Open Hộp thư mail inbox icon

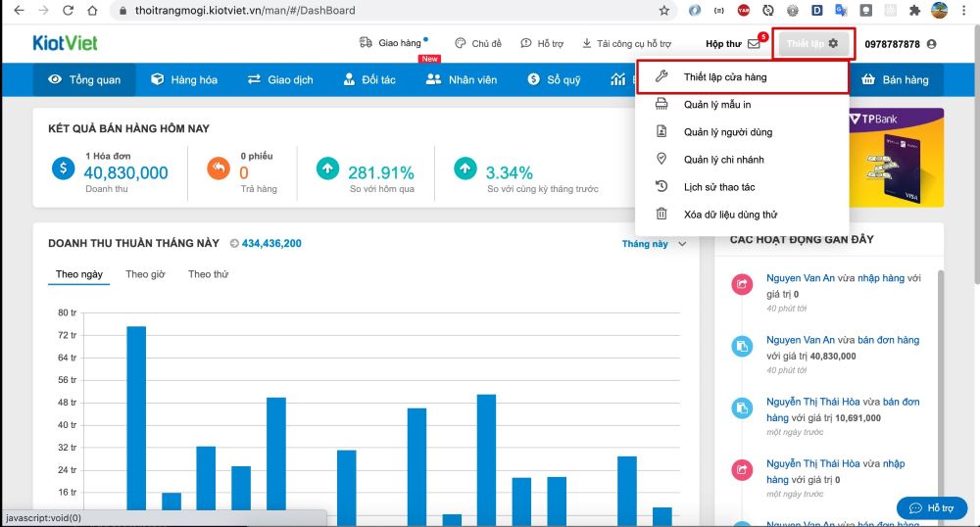(753, 44)
